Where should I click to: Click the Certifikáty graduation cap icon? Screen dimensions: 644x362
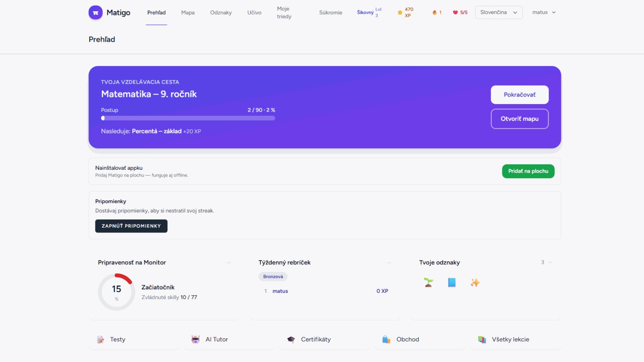tap(291, 339)
